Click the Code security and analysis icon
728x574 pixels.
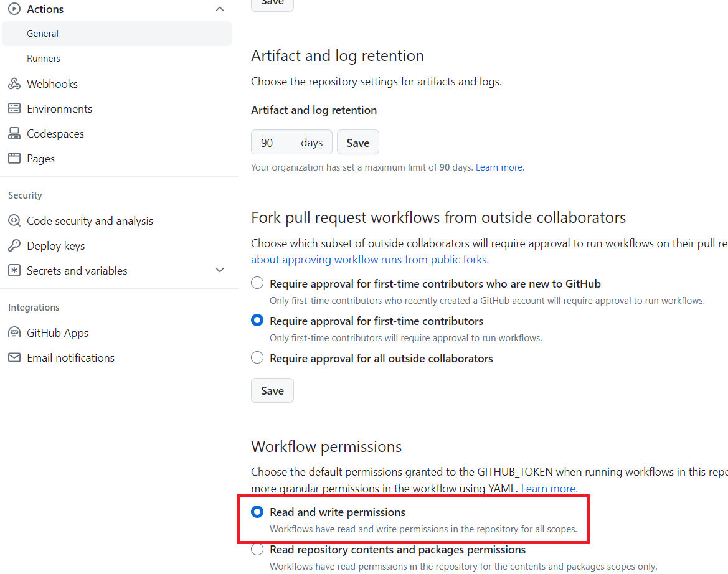click(x=14, y=221)
